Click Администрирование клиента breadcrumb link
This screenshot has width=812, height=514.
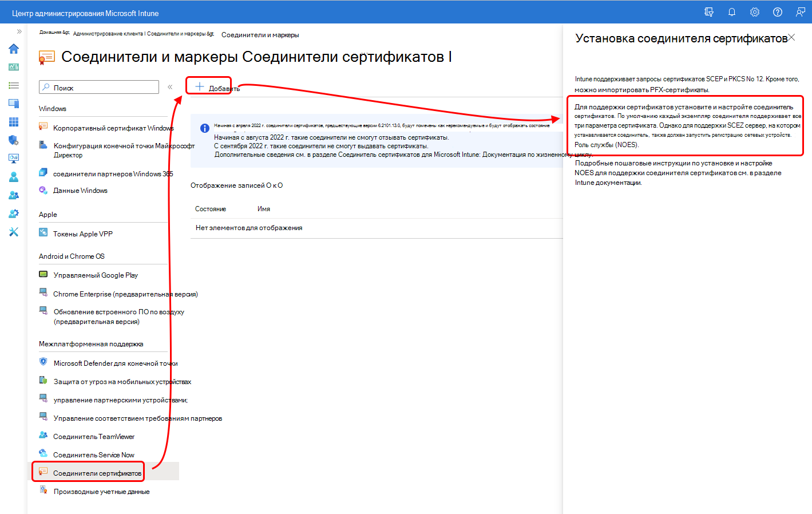[x=109, y=34]
